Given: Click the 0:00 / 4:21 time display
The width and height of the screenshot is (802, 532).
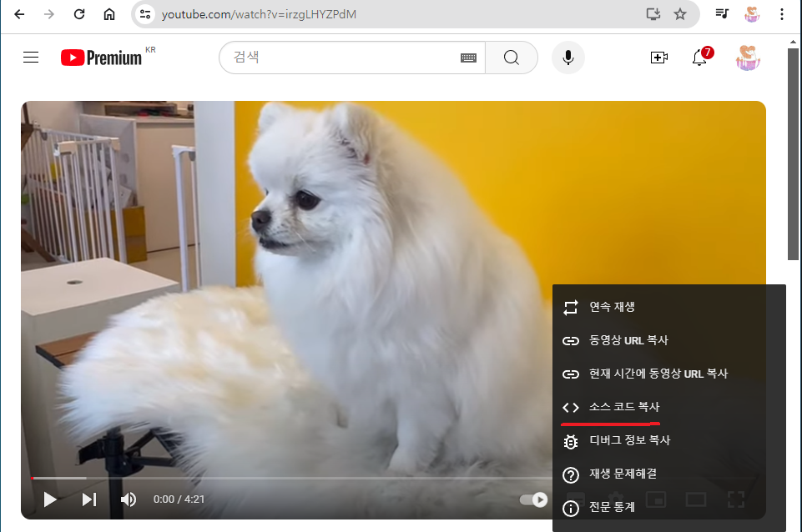Looking at the screenshot, I should 179,499.
